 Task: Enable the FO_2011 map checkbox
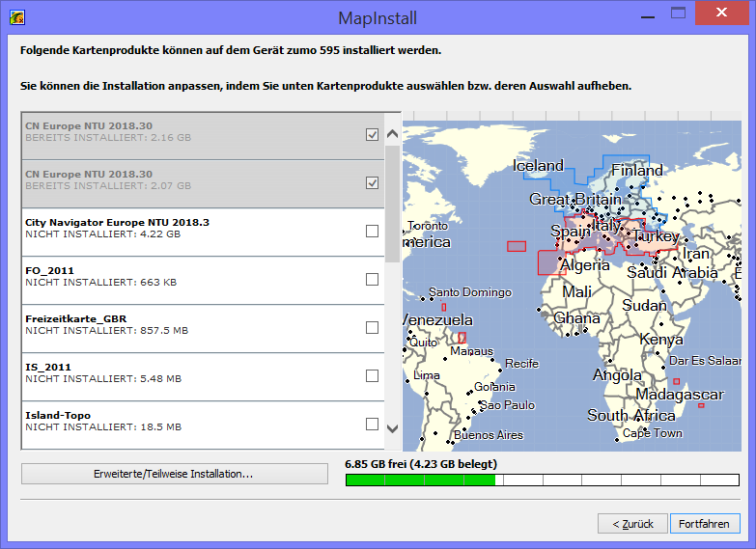[x=372, y=280]
